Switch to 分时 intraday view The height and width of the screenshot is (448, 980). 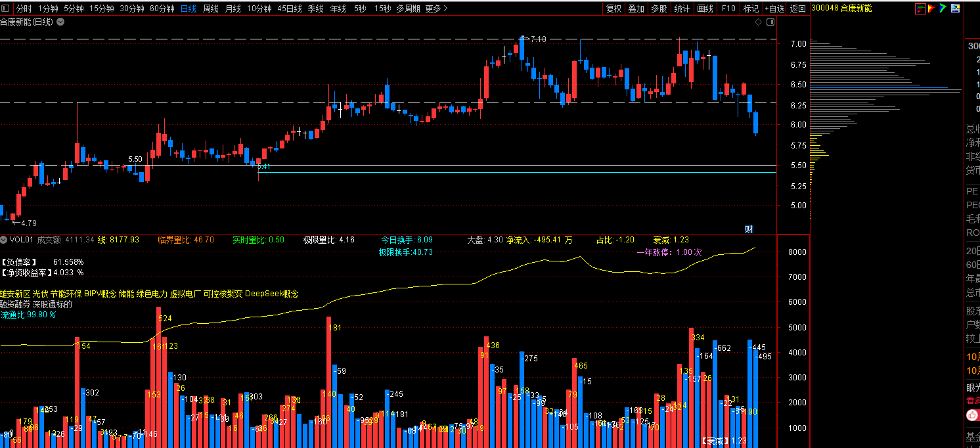pyautogui.click(x=24, y=9)
